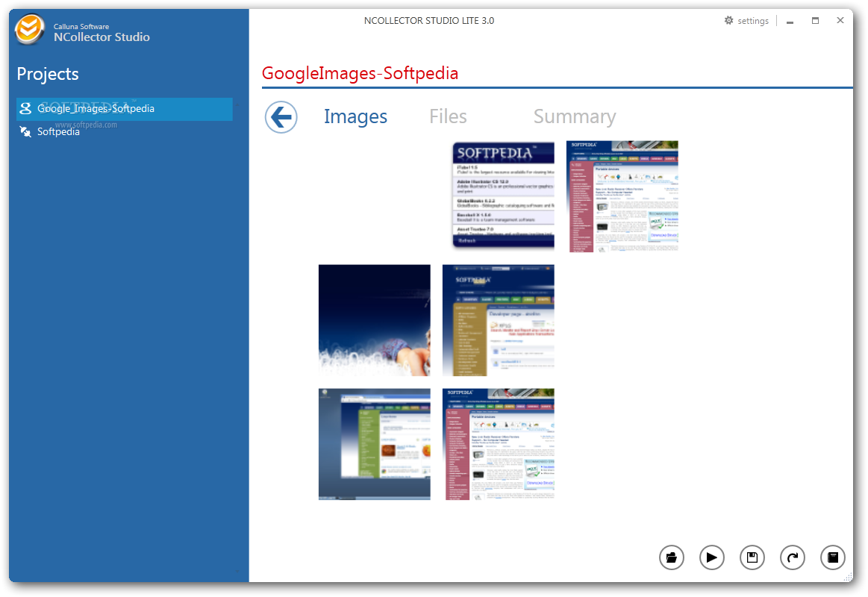Click the black square stop button
The width and height of the screenshot is (868, 597).
[833, 557]
